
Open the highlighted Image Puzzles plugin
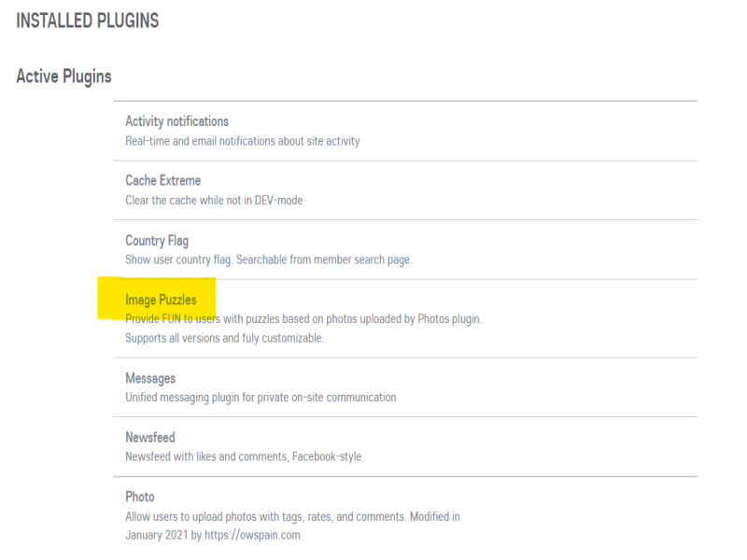[x=161, y=300]
